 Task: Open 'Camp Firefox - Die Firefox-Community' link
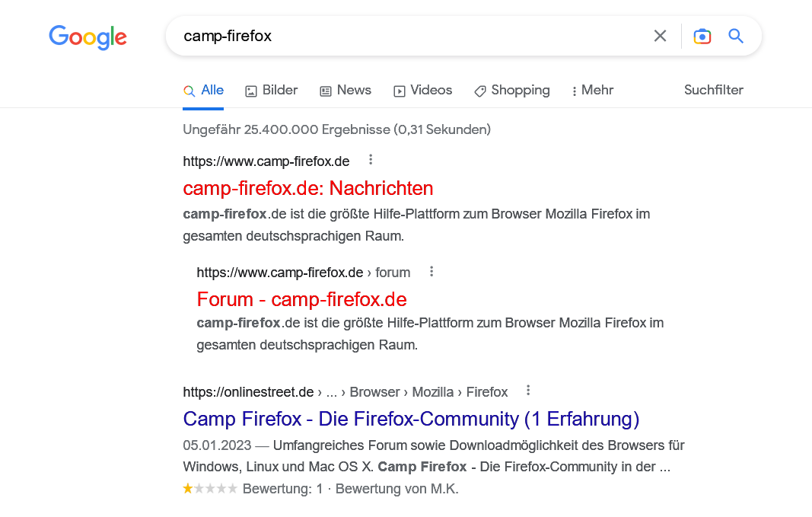pyautogui.click(x=411, y=419)
